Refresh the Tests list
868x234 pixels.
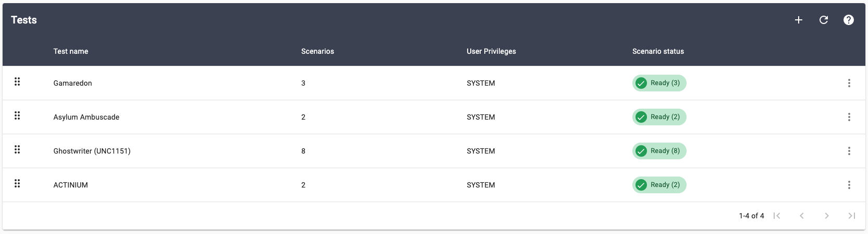[x=824, y=20]
